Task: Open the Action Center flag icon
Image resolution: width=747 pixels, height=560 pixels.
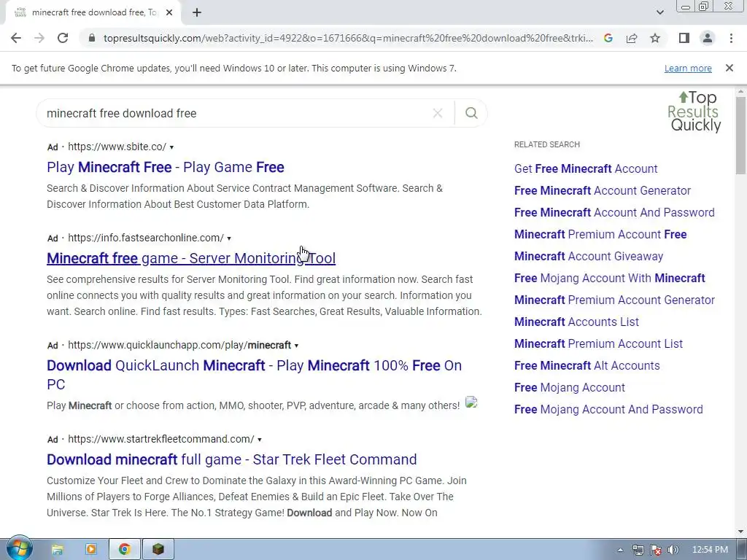Action: [656, 550]
